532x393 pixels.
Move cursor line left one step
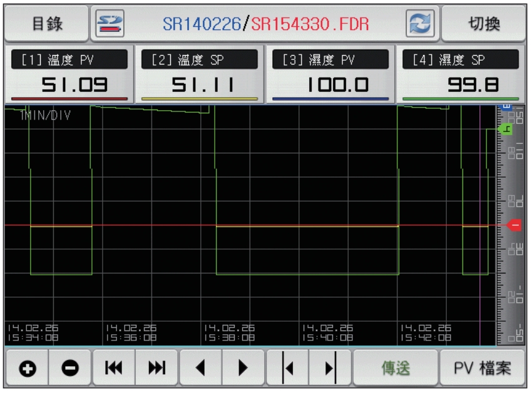pos(287,368)
